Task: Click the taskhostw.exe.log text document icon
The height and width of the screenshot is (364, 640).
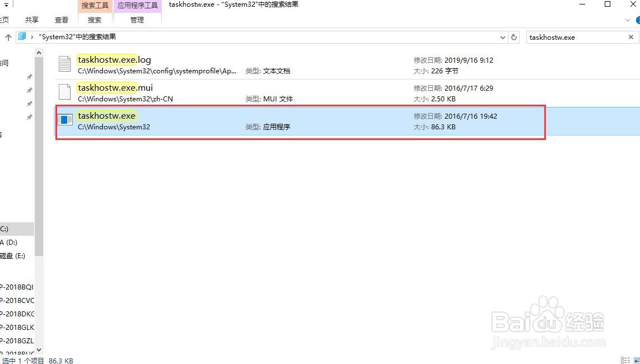Action: tap(64, 64)
